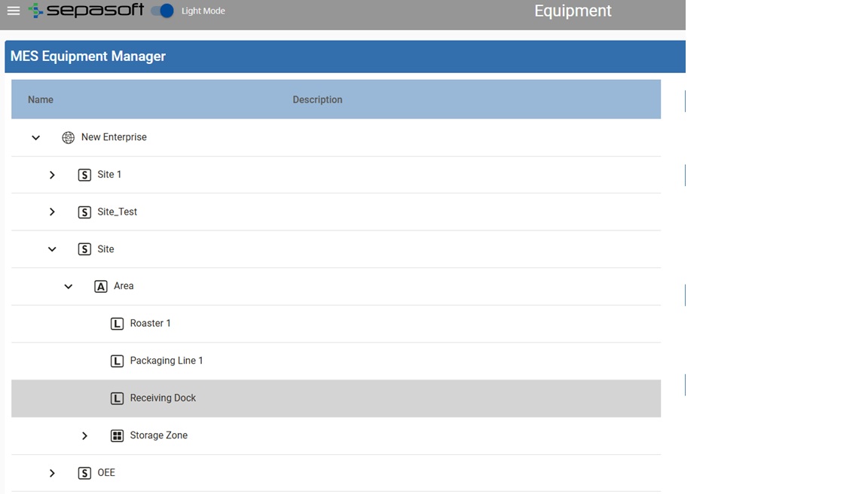Screen dimensions: 868x494
Task: Click the Sepasoft logo
Action: (86, 10)
